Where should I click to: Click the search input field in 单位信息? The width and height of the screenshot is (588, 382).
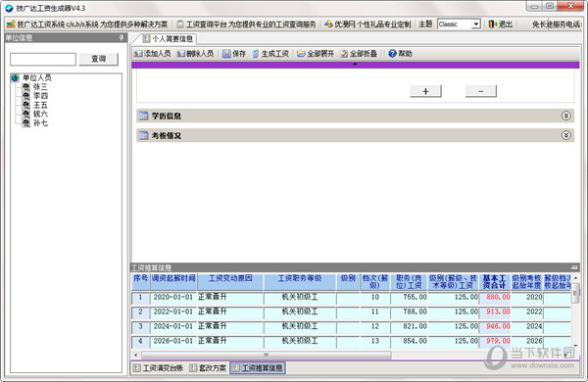pos(43,59)
